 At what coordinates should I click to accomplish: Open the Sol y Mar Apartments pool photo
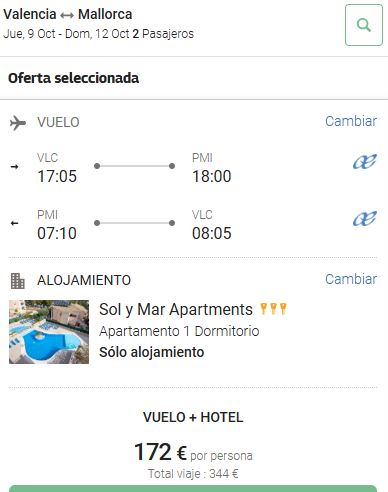point(49,332)
